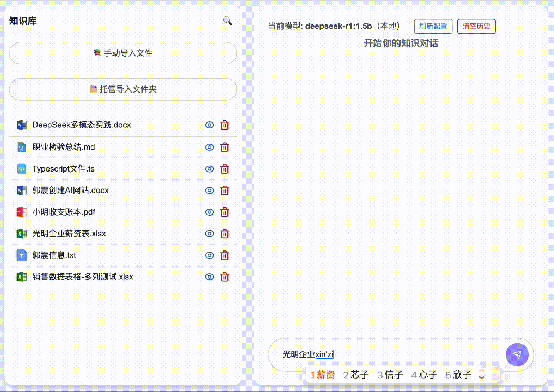
Task: Click the TXT icon beside 郭震信息.txt
Action: [21, 255]
